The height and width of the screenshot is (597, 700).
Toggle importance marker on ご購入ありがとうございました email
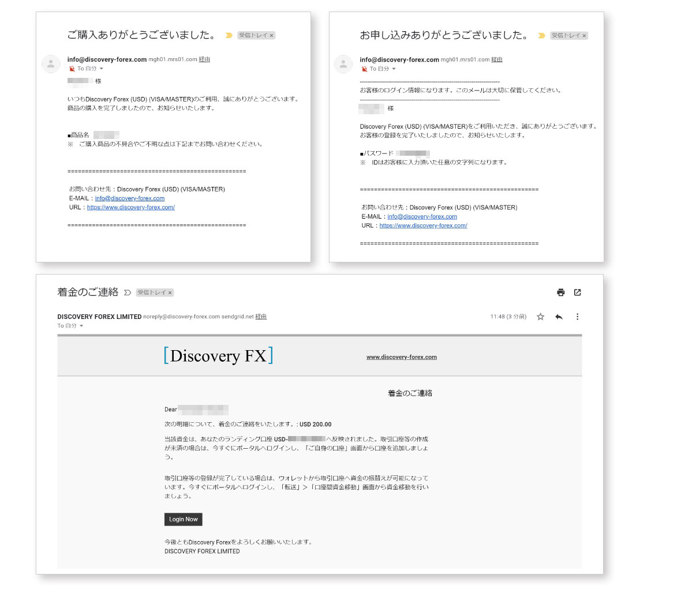coord(229,35)
